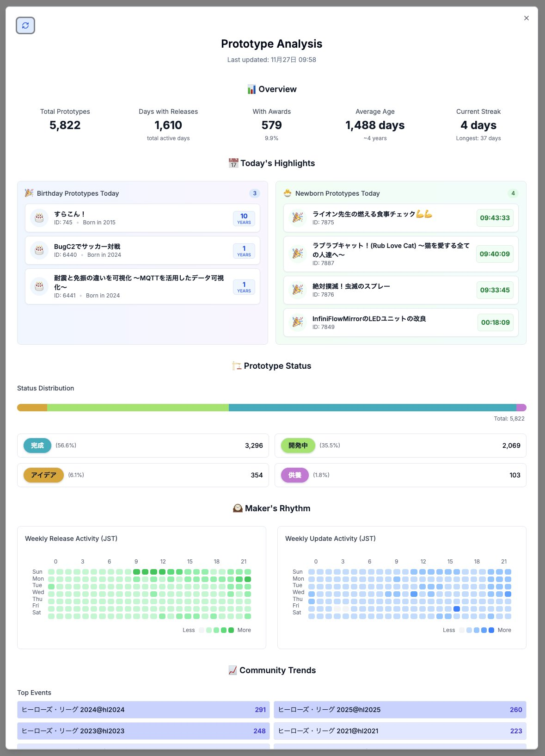This screenshot has width=545, height=756.
Task: Select the 開発中 status pill
Action: tap(298, 446)
